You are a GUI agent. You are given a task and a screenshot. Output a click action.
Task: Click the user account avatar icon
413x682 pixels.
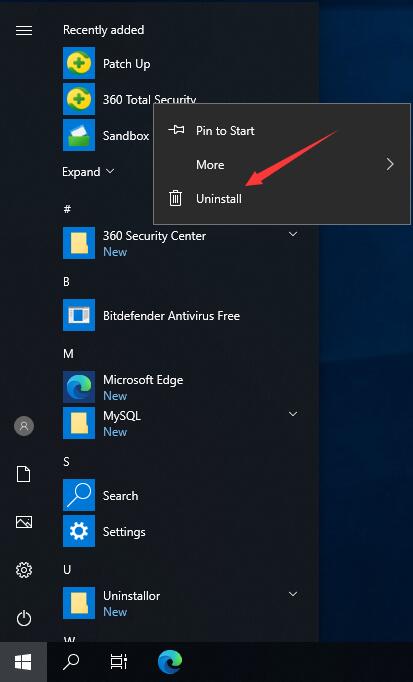(x=24, y=426)
